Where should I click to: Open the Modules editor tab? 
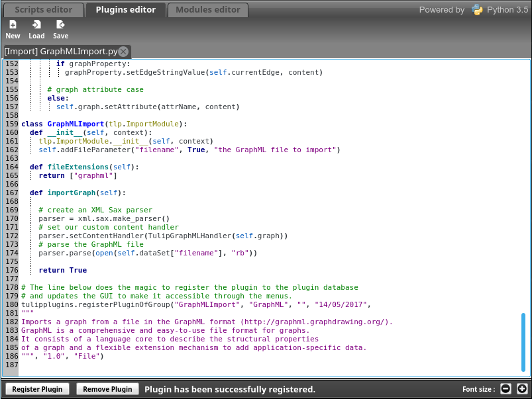pos(207,10)
